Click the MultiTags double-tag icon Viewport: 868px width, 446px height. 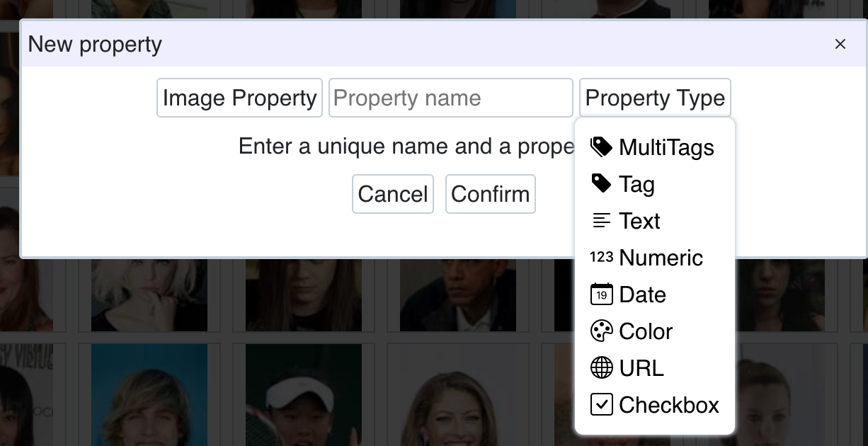coord(601,147)
